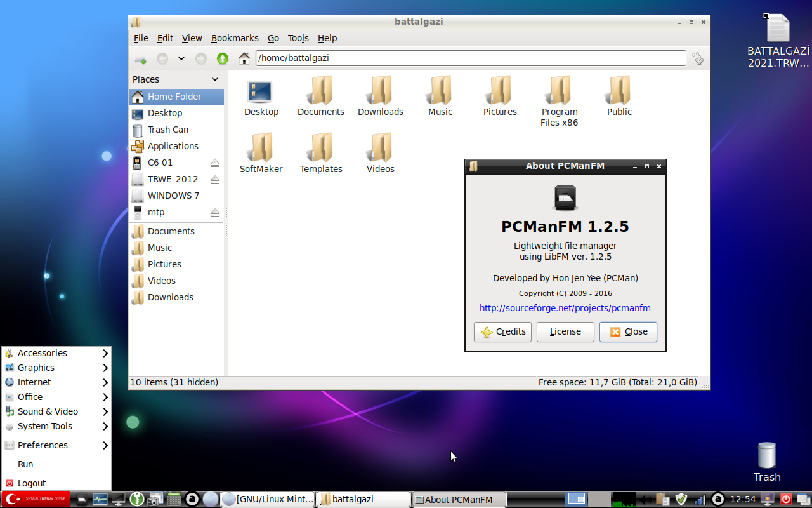Choose Logout from the start menu
This screenshot has width=812, height=508.
(56, 483)
